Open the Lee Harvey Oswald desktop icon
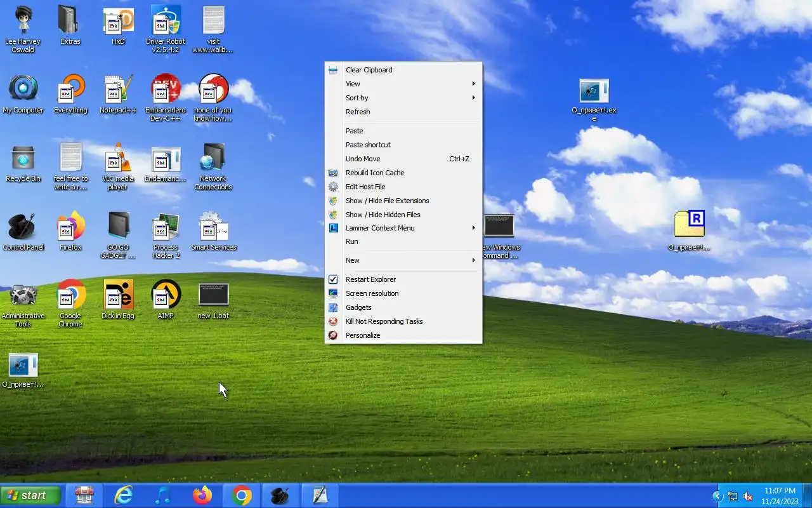 pyautogui.click(x=23, y=29)
